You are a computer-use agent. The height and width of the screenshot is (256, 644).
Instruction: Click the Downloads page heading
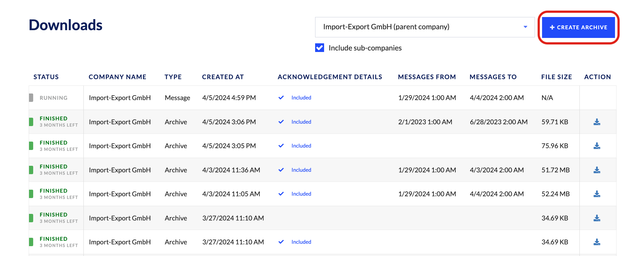65,25
